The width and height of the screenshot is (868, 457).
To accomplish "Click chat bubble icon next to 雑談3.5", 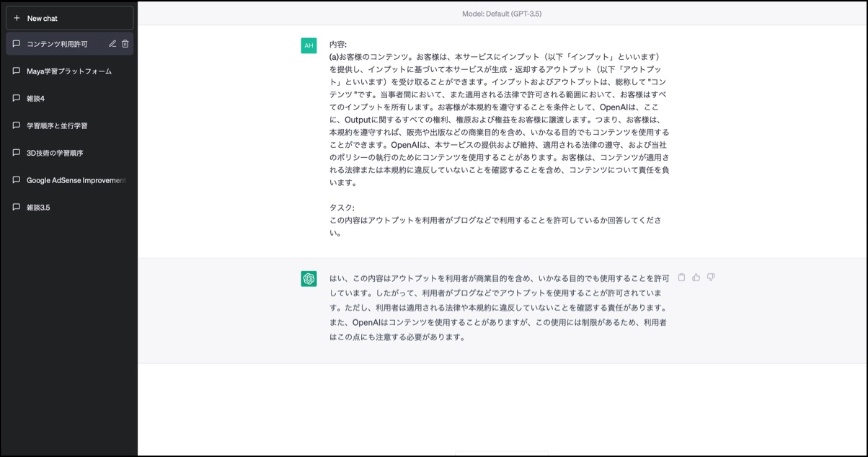I will [x=17, y=207].
